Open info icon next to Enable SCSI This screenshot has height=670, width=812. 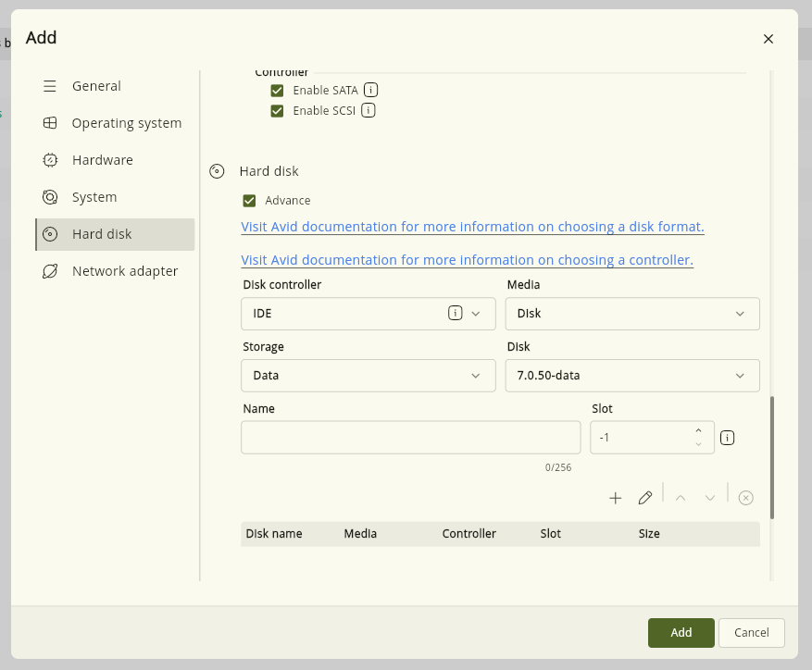point(369,110)
